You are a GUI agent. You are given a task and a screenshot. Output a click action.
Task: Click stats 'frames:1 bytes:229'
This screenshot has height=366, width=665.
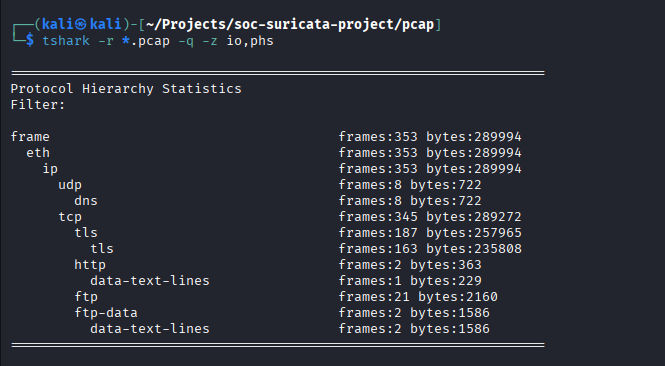coord(410,281)
